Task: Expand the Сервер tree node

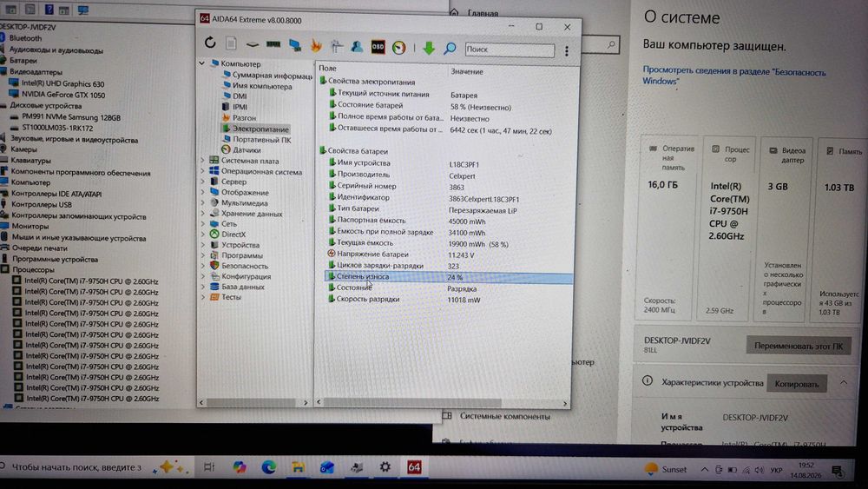Action: tap(202, 182)
